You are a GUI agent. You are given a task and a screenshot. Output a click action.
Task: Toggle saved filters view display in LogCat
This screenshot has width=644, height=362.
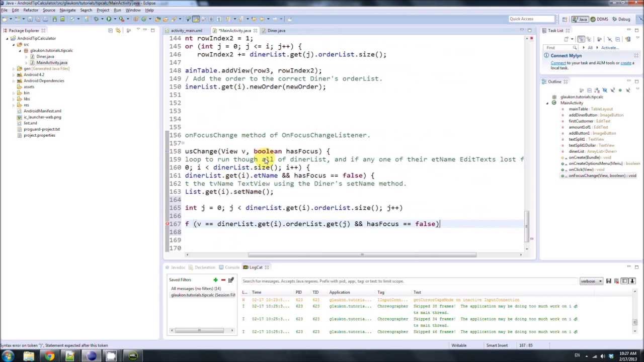tap(624, 281)
